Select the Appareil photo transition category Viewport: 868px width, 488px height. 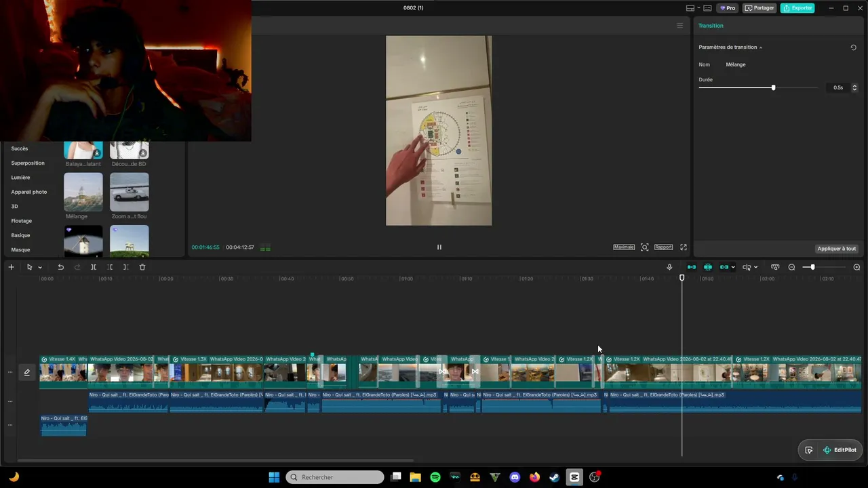pyautogui.click(x=29, y=192)
